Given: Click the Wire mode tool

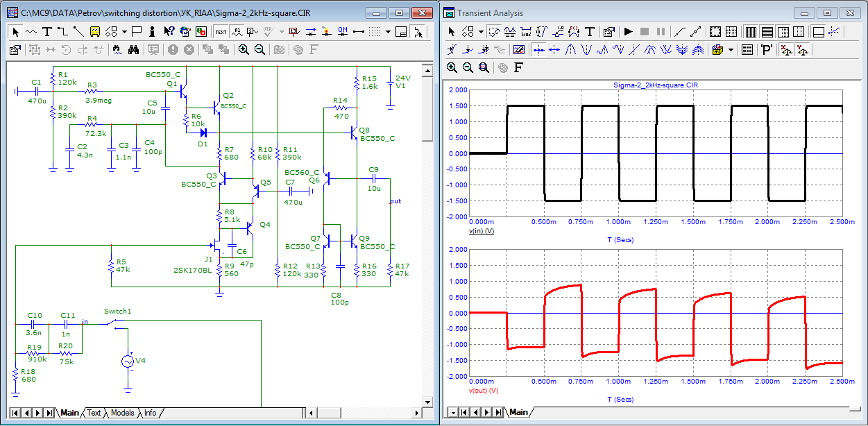Looking at the screenshot, I should point(62,31).
